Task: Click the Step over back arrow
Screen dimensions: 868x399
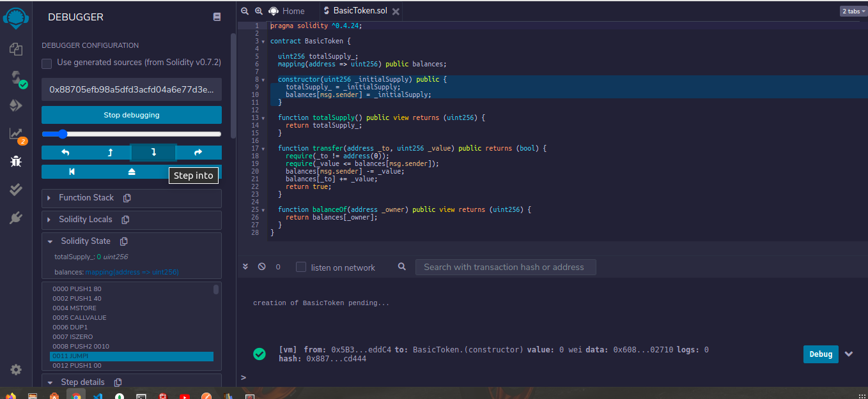Action: coord(65,153)
